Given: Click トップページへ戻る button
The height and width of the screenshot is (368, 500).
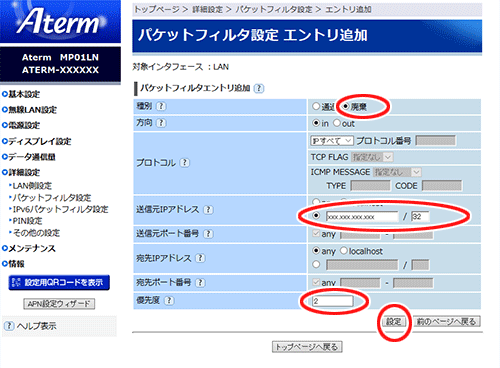Looking at the screenshot, I should coord(307,347).
